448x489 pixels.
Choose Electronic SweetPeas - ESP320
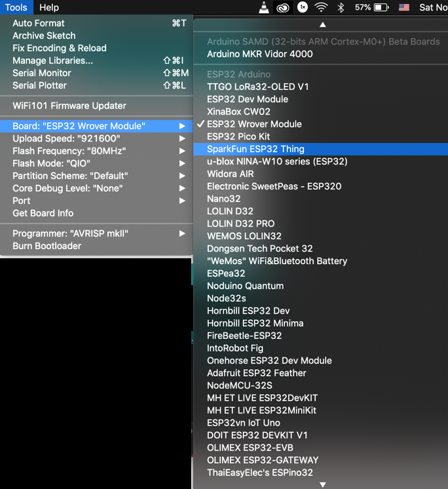click(x=320, y=187)
